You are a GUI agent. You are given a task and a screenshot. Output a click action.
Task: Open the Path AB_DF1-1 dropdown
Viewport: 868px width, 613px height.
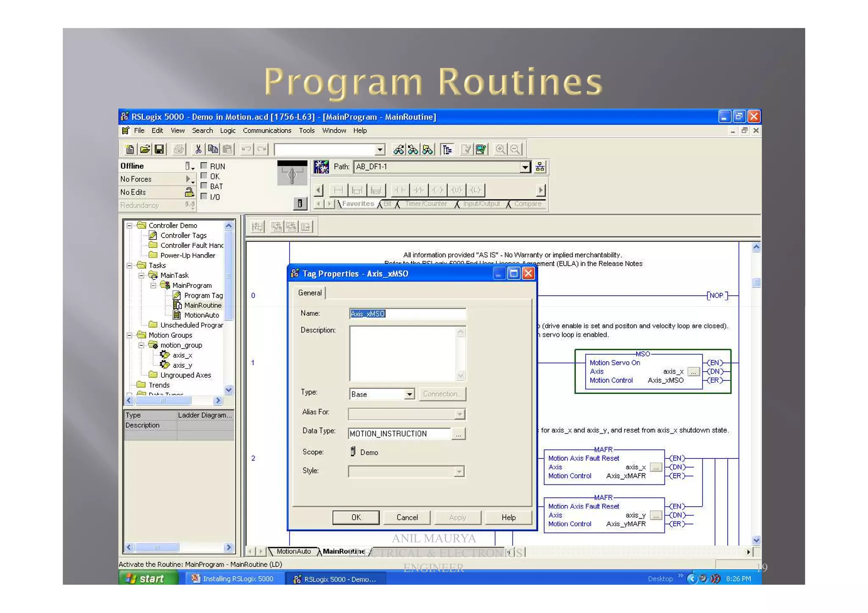click(x=525, y=166)
